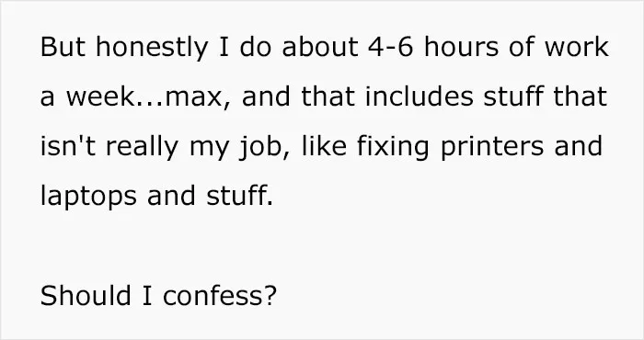Select the word "printers"
644x340 pixels.
coord(492,147)
